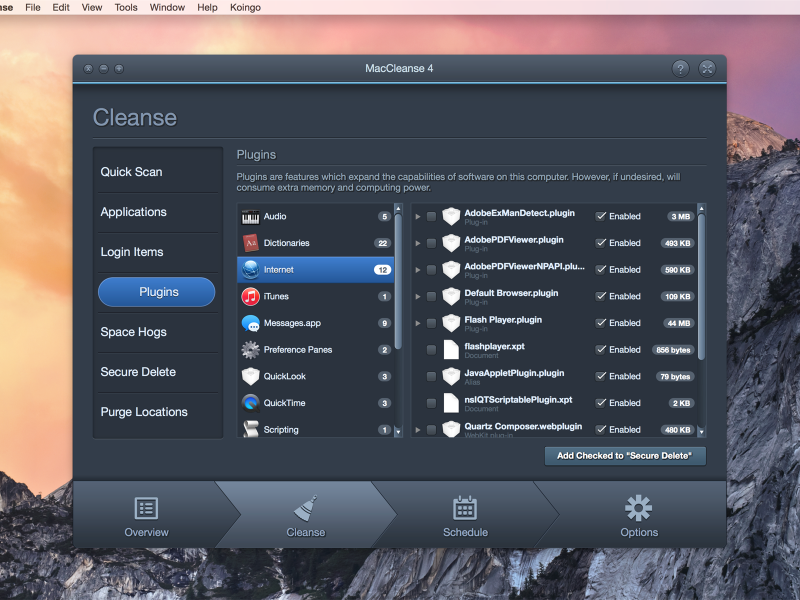Screen dimensions: 800x600
Task: Select Space Hogs in sidebar
Action: pyautogui.click(x=158, y=332)
